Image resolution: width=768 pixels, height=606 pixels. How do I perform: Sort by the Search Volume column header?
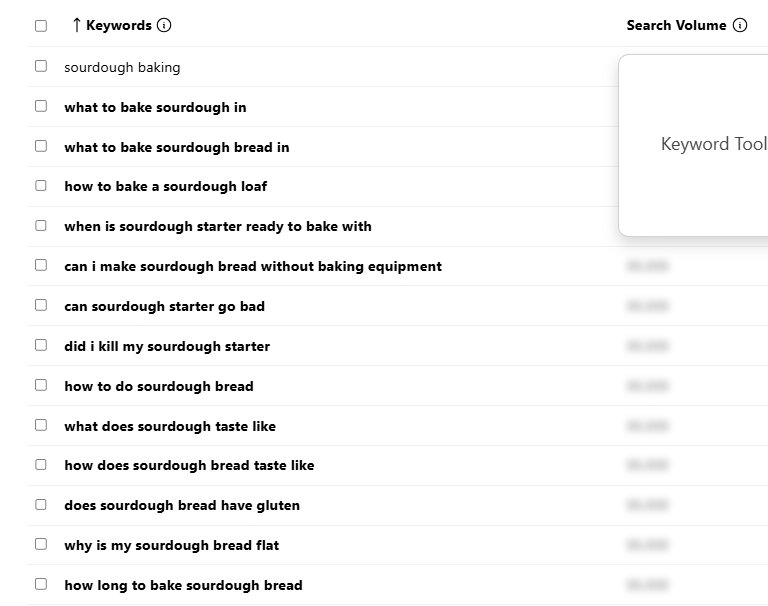(x=676, y=26)
